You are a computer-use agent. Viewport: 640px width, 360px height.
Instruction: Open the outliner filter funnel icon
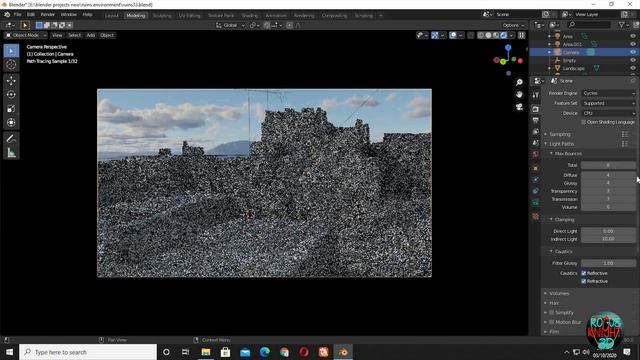click(x=622, y=25)
